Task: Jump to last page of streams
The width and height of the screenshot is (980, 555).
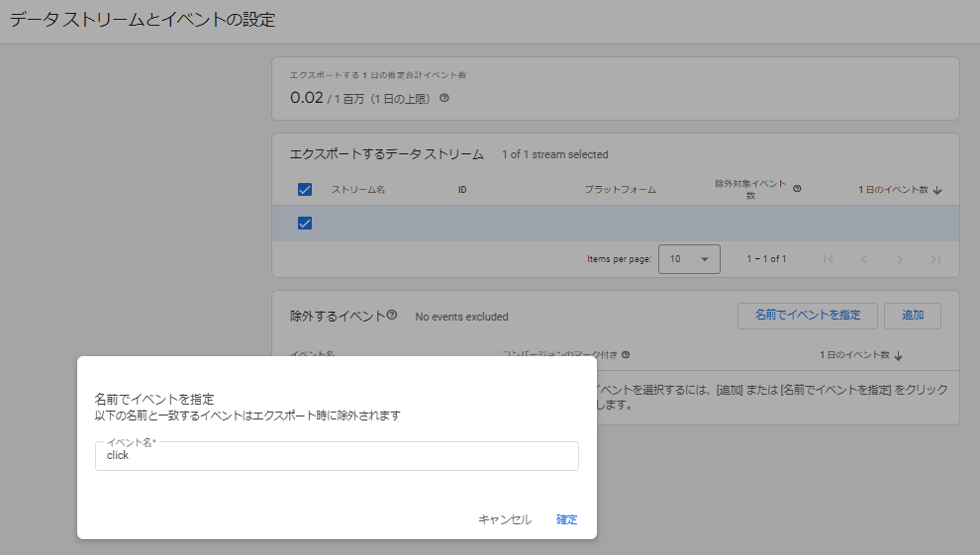Action: click(x=934, y=259)
